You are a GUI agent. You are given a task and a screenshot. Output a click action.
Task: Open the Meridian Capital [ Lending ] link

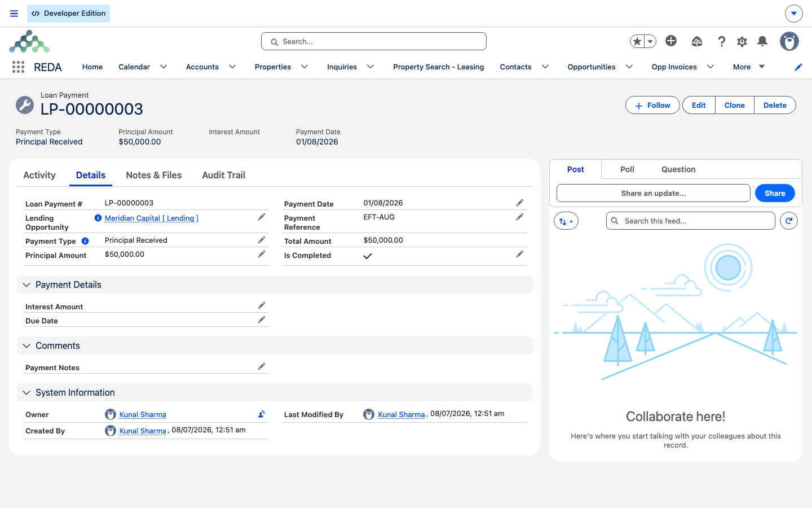pos(152,218)
